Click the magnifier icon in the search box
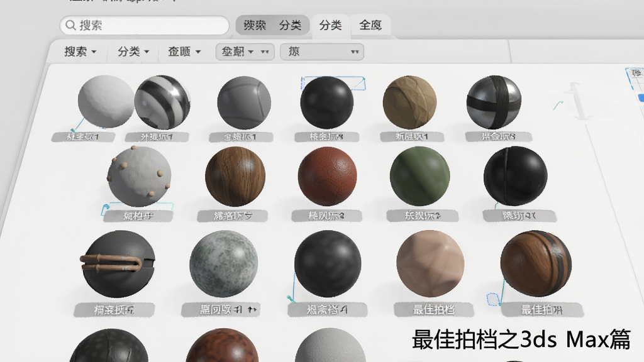 (x=70, y=25)
